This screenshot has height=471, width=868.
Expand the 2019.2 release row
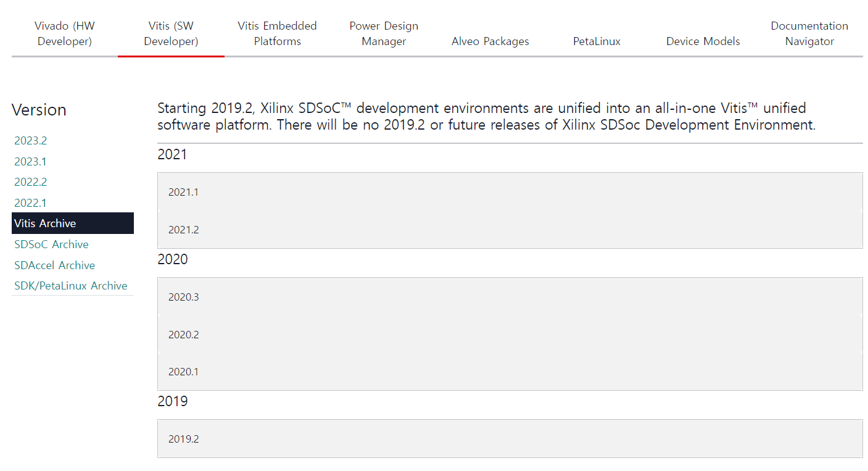coord(510,439)
